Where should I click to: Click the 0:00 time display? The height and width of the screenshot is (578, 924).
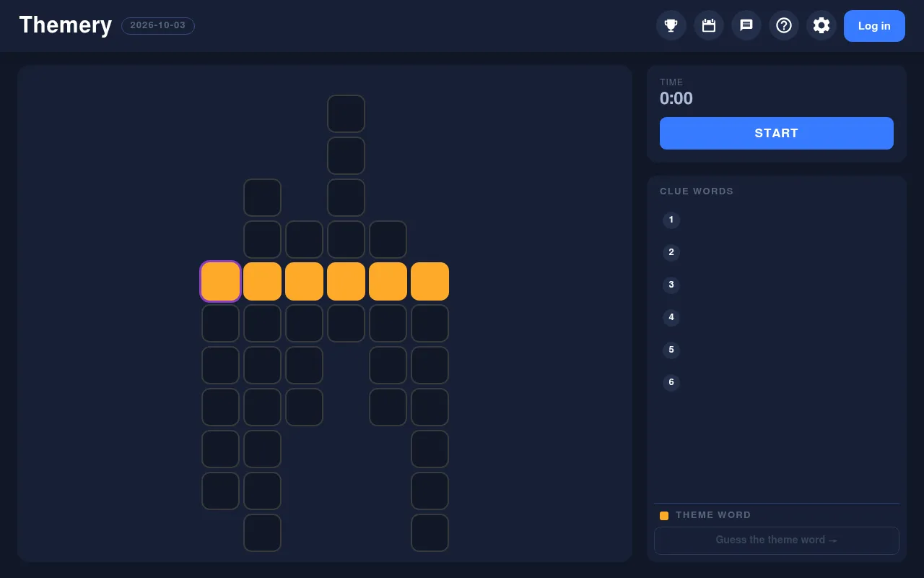tap(676, 98)
